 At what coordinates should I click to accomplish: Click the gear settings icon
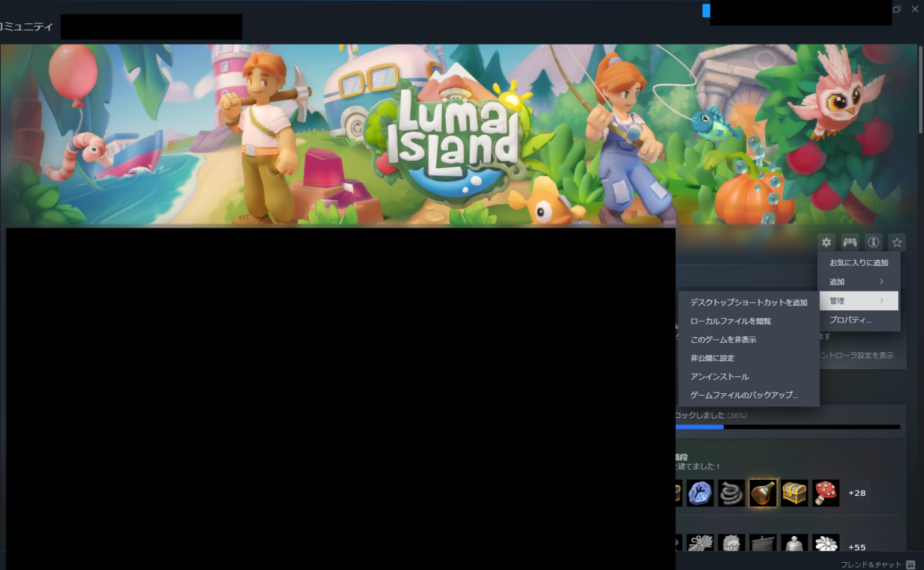827,242
